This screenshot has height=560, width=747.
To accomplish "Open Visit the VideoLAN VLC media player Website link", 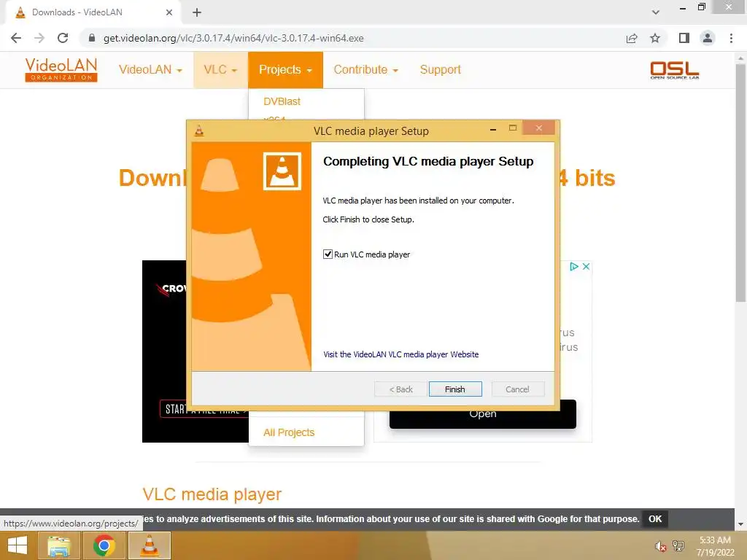I will [x=401, y=354].
